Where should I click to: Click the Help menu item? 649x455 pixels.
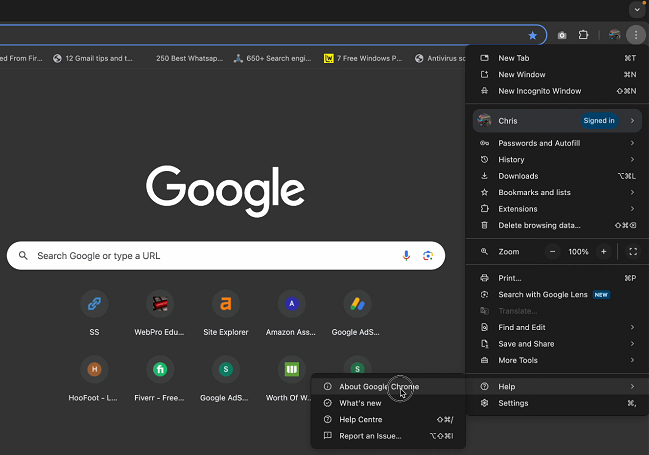557,387
